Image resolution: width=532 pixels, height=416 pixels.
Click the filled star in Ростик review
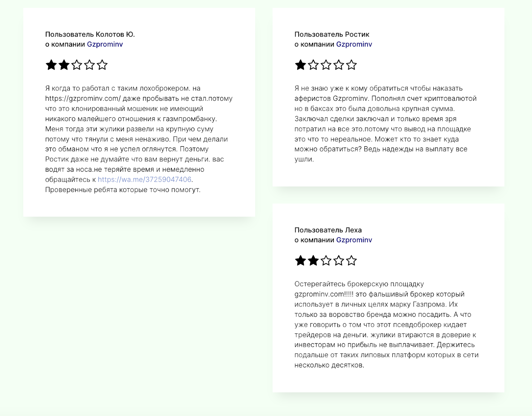tap(301, 65)
